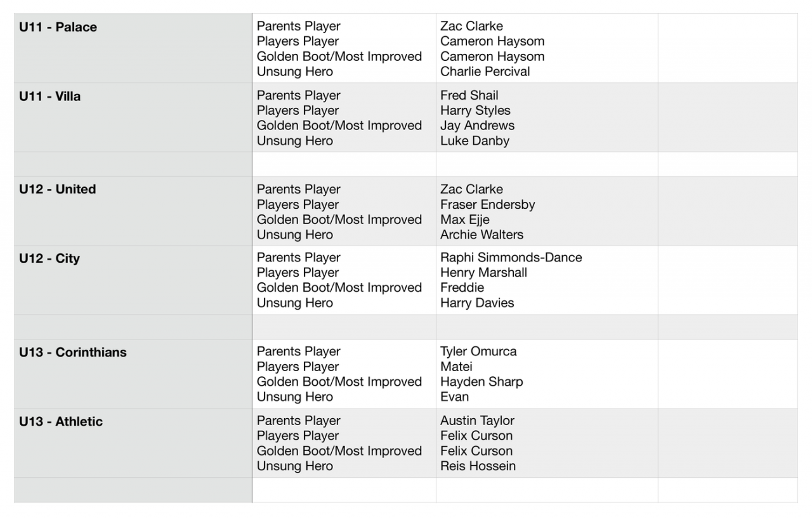Click the name Charlie Percival
This screenshot has height=519, width=812.
pyautogui.click(x=485, y=72)
